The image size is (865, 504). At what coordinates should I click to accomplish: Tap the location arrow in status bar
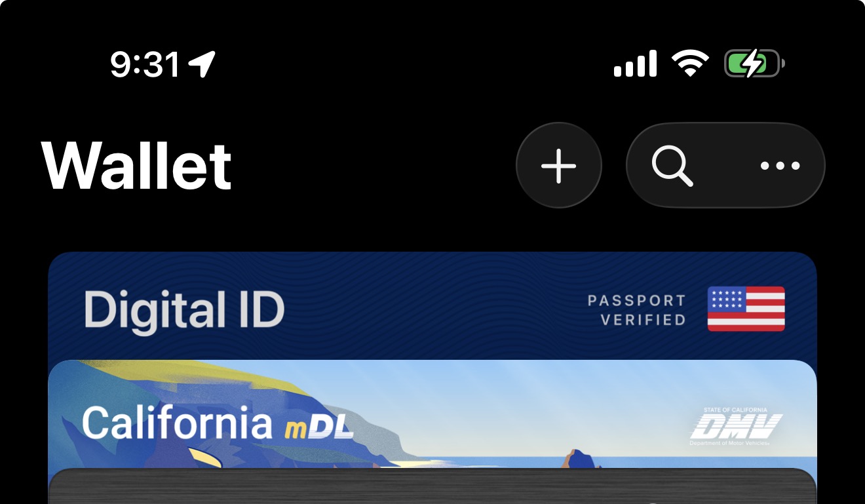[x=202, y=64]
